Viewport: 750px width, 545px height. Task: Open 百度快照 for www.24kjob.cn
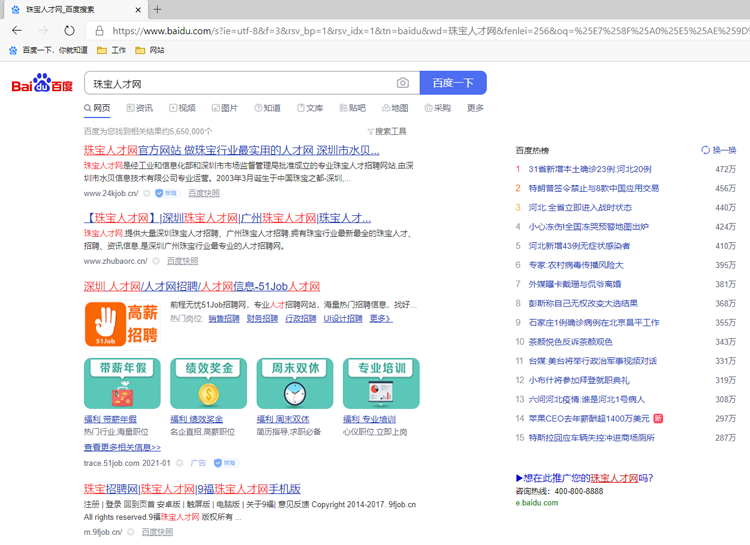click(x=204, y=193)
